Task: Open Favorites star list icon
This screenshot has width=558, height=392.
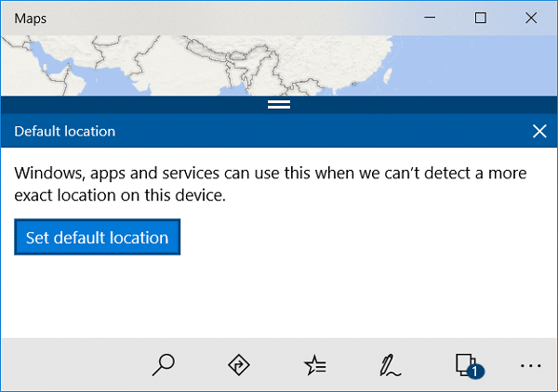Action: (x=315, y=365)
